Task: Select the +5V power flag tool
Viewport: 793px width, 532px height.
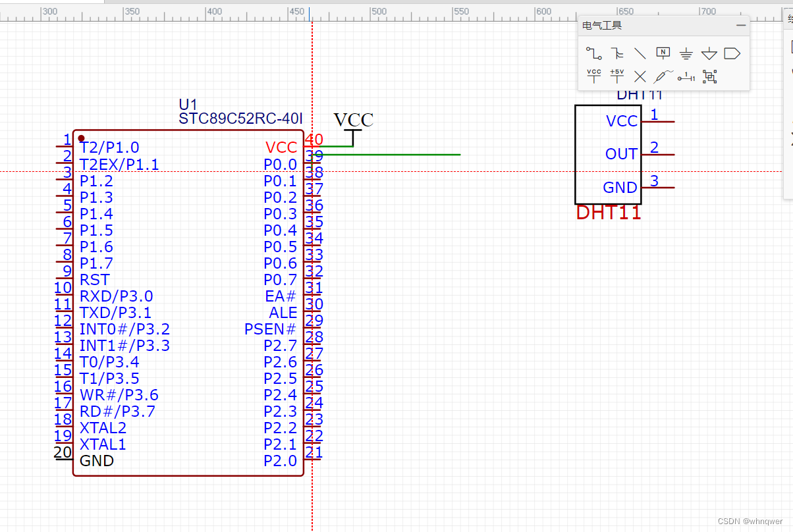Action: tap(616, 77)
